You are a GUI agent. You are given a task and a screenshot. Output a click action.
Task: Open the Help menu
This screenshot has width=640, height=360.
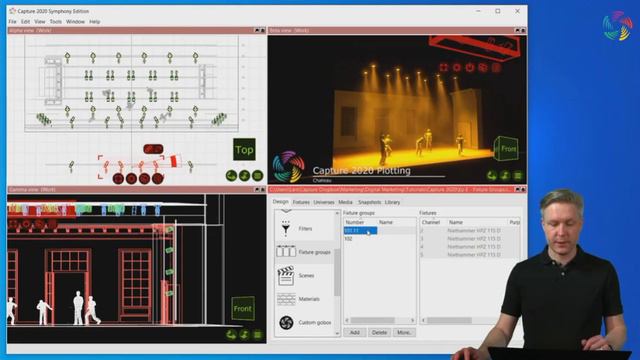click(95, 22)
